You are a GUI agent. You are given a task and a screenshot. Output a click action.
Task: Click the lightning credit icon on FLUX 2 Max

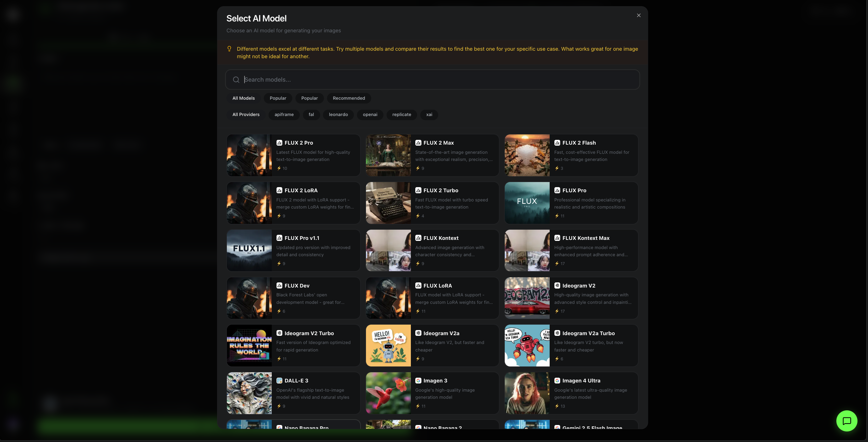click(x=418, y=168)
